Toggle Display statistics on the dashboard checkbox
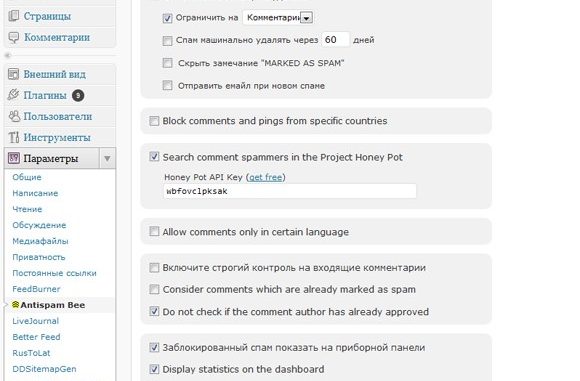Screen dimensions: 580x381 [x=154, y=369]
